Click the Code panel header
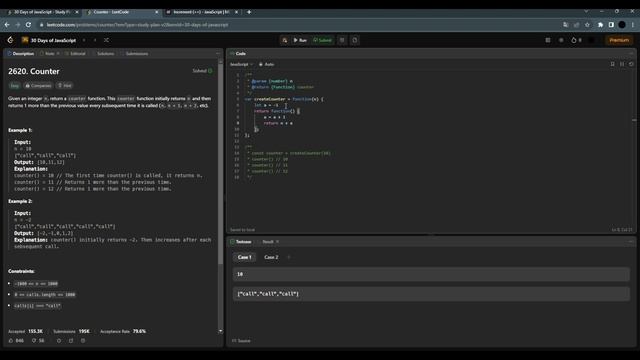 click(x=238, y=53)
